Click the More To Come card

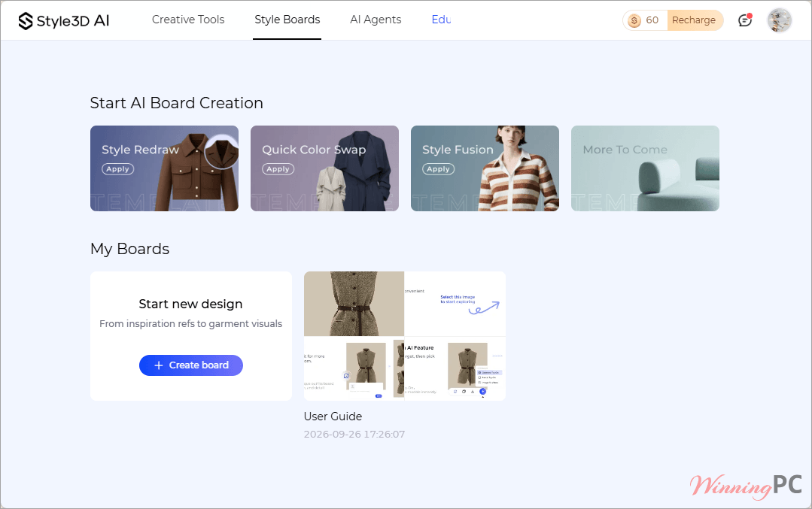click(645, 168)
